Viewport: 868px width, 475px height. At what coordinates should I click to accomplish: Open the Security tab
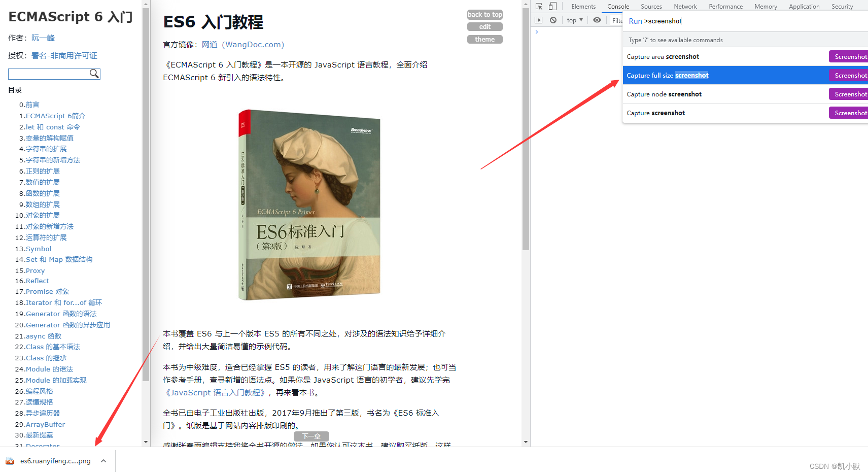[842, 7]
